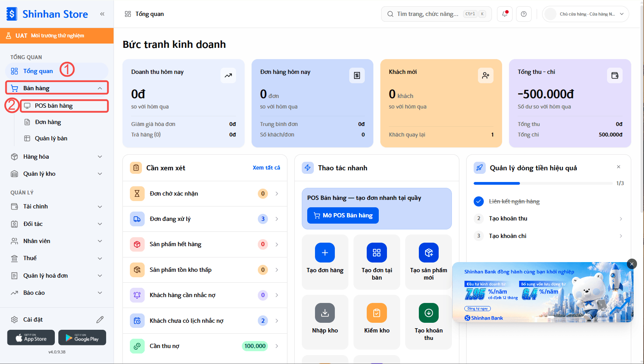Click the Tạo đơn hàng plus icon

tap(325, 253)
